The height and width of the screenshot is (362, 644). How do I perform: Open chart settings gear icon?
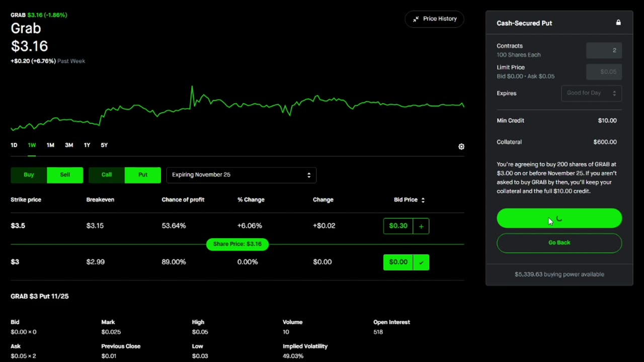(x=461, y=147)
